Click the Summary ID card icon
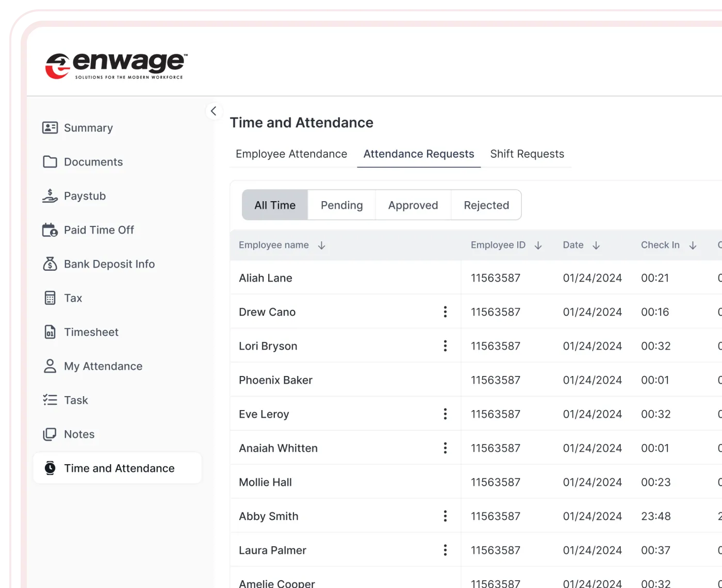722x588 pixels. (50, 128)
